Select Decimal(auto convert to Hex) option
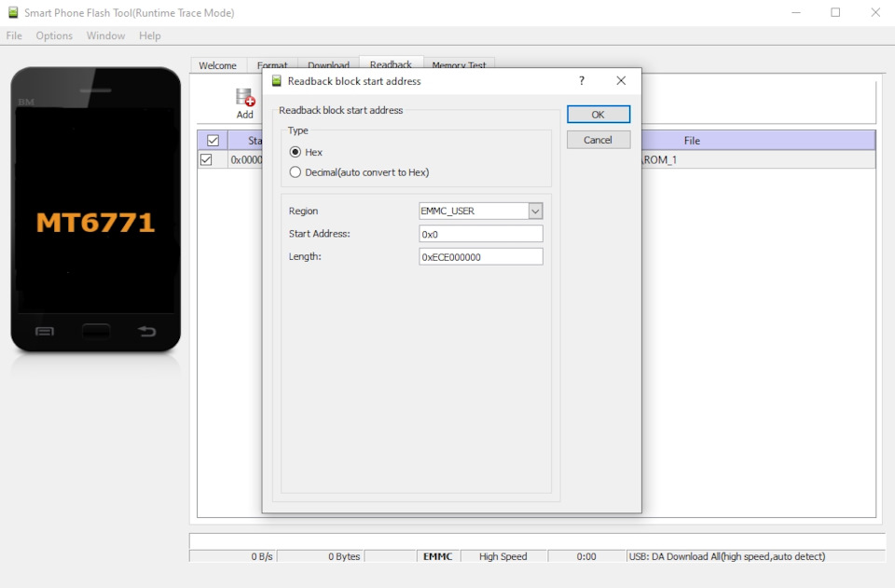This screenshot has height=588, width=895. click(x=296, y=172)
